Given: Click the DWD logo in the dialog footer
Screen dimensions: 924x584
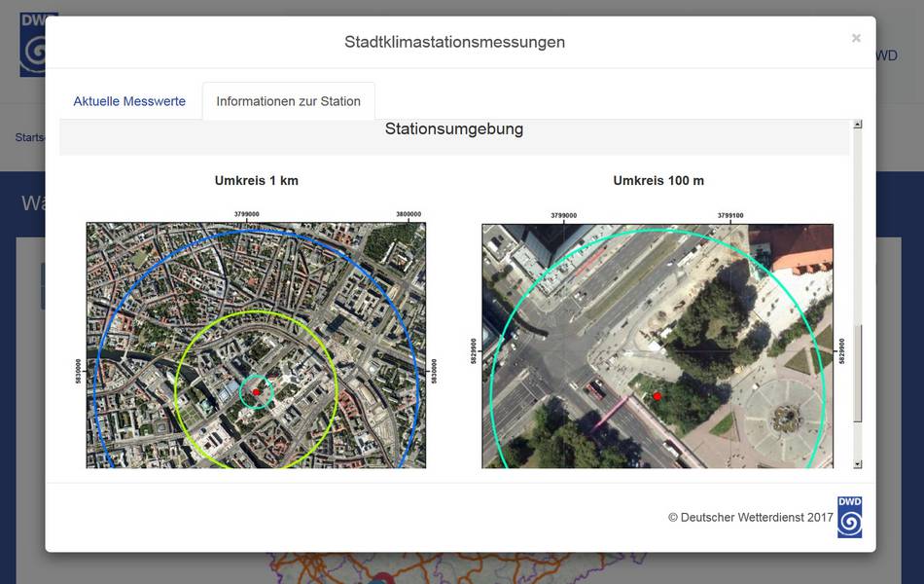Looking at the screenshot, I should pyautogui.click(x=849, y=517).
